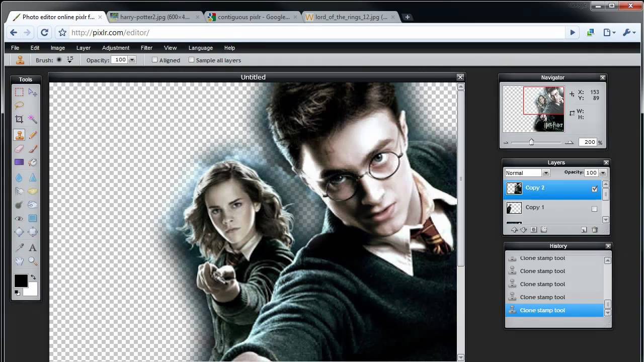Open the View menu
The height and width of the screenshot is (362, 644).
click(171, 48)
